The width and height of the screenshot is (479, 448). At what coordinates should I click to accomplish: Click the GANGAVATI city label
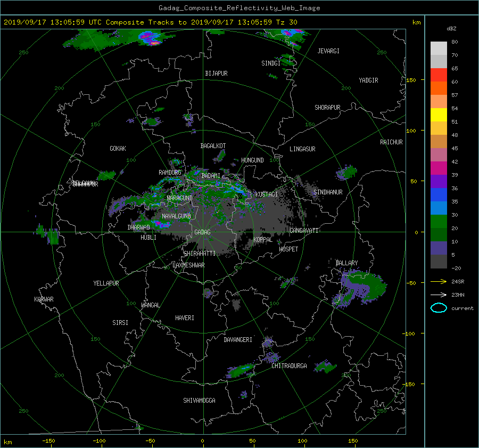(304, 231)
